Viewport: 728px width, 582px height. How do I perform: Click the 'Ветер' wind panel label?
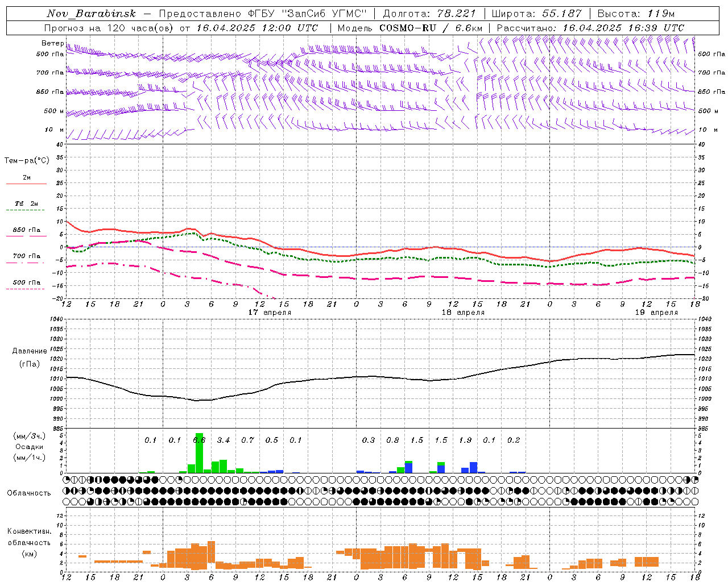tap(52, 43)
